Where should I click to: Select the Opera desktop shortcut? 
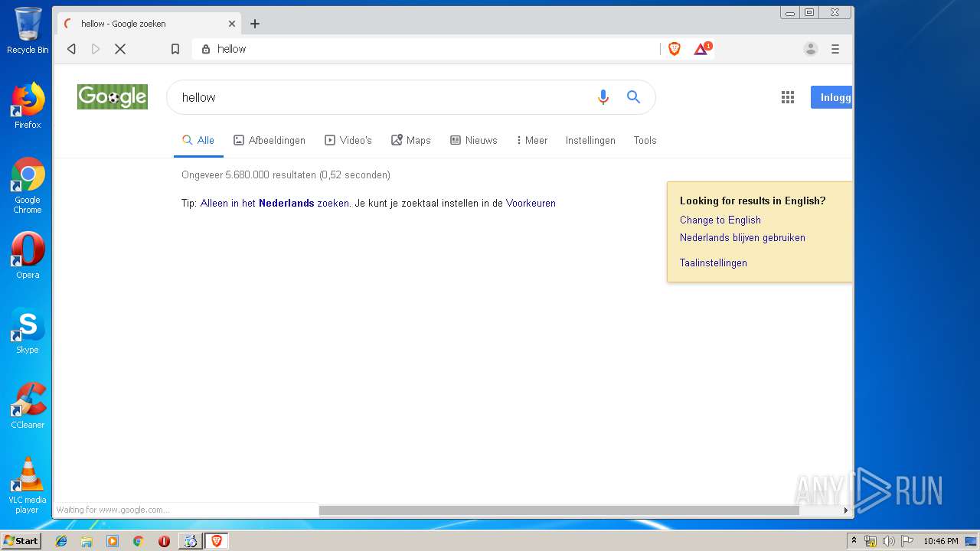[x=28, y=256]
